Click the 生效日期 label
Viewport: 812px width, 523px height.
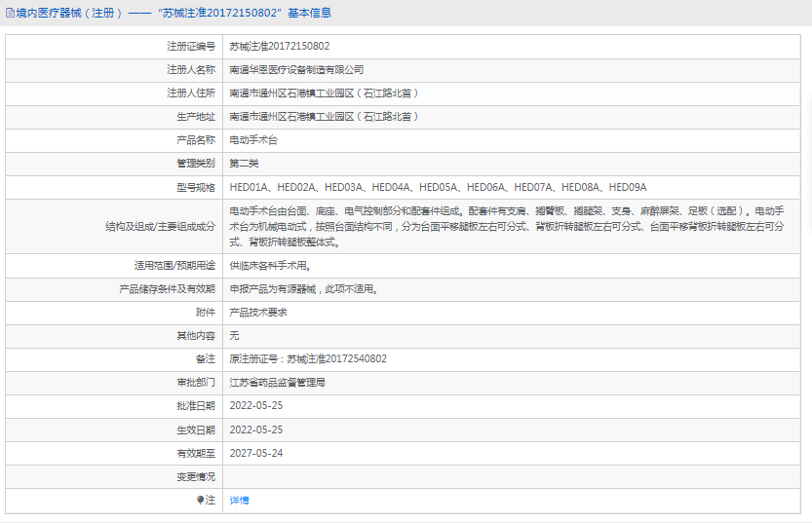(x=196, y=430)
